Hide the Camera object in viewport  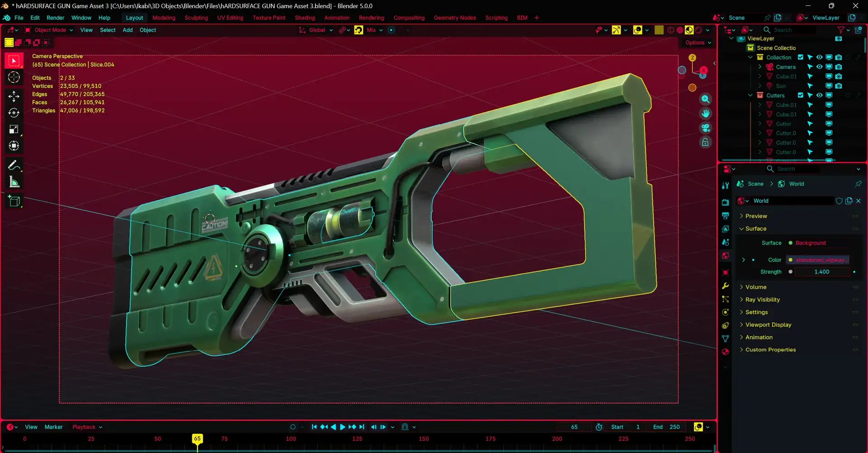pos(820,67)
